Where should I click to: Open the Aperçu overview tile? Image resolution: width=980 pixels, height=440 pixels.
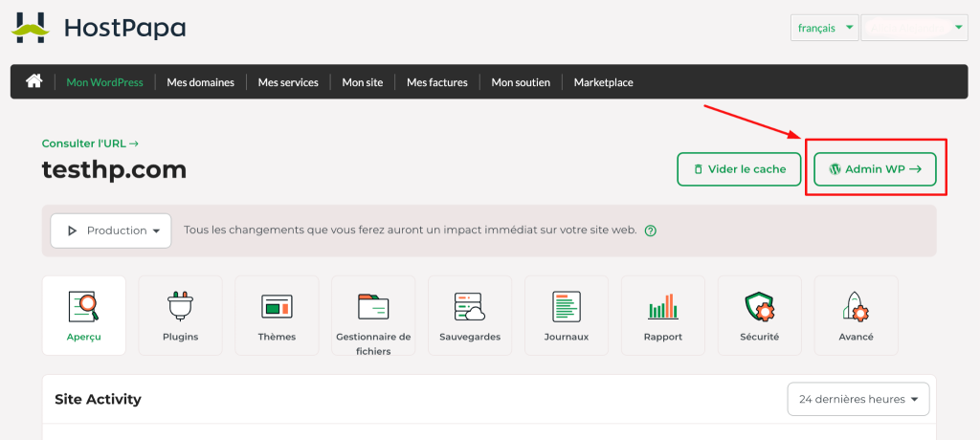click(84, 316)
